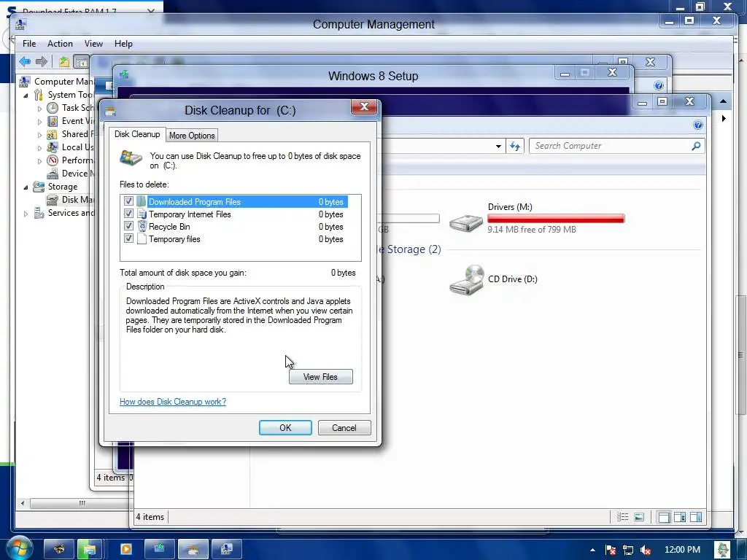
Task: Click the Up one level folder icon
Action: 64,61
